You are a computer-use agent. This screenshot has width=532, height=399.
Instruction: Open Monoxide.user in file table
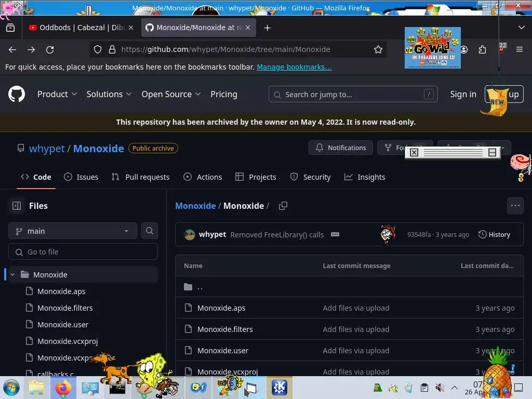coord(222,351)
